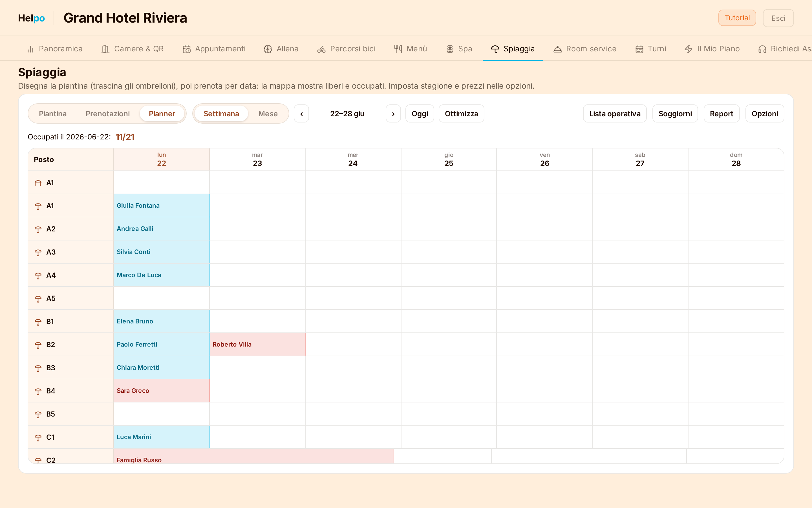The height and width of the screenshot is (508, 812).
Task: Open the Lista operativa
Action: [x=615, y=113]
